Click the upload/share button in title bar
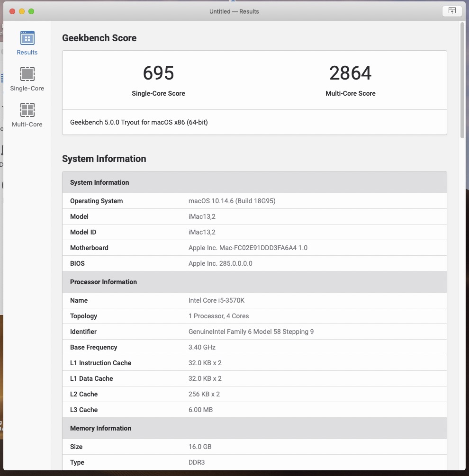Viewport: 469px width, 476px height. [x=452, y=11]
